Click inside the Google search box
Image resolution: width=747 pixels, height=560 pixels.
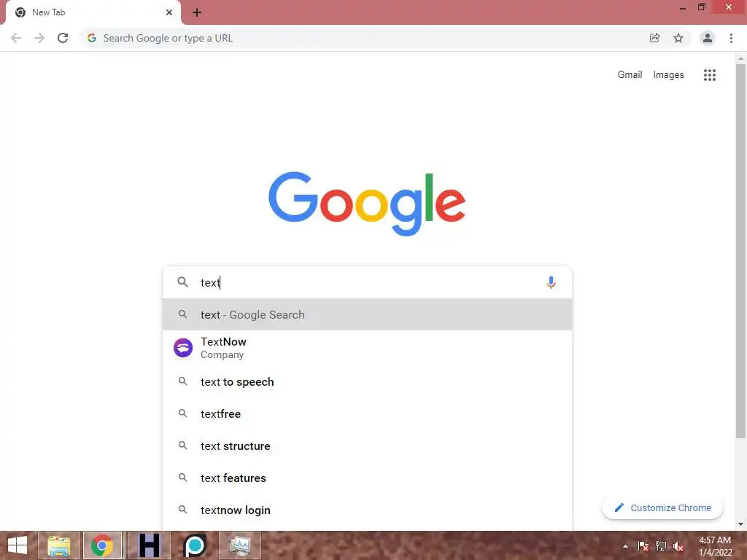tap(367, 282)
